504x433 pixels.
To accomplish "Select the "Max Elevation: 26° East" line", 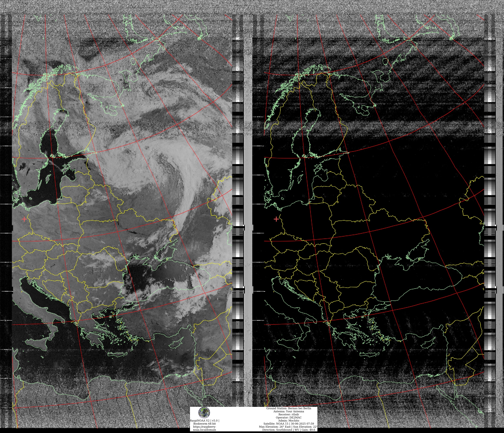I will (x=275, y=427).
